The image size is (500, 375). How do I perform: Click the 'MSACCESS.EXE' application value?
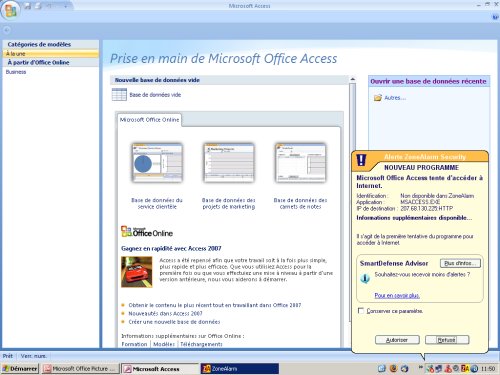(420, 202)
